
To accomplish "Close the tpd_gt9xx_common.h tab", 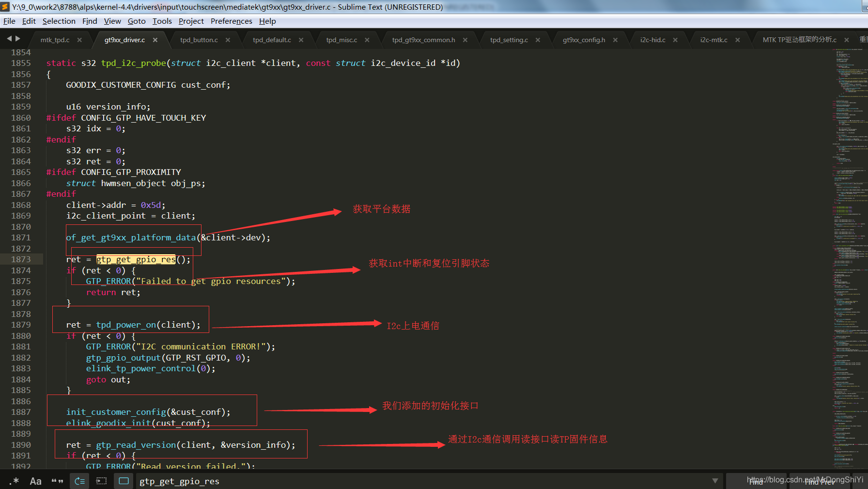I will tap(465, 40).
